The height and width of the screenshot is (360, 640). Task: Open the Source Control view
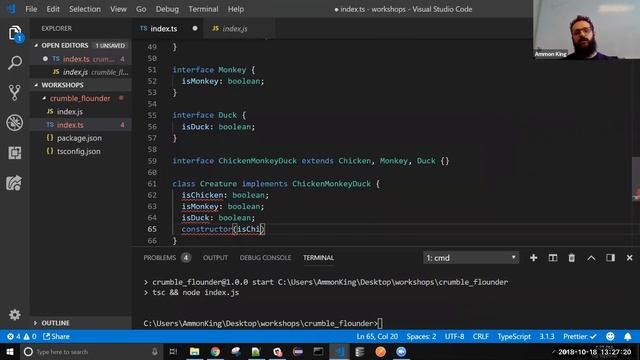(15, 93)
